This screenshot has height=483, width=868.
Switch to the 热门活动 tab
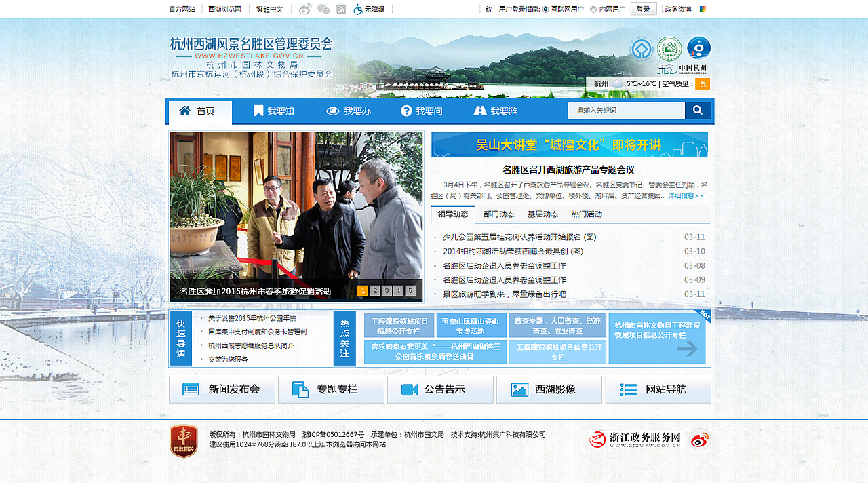pyautogui.click(x=585, y=214)
